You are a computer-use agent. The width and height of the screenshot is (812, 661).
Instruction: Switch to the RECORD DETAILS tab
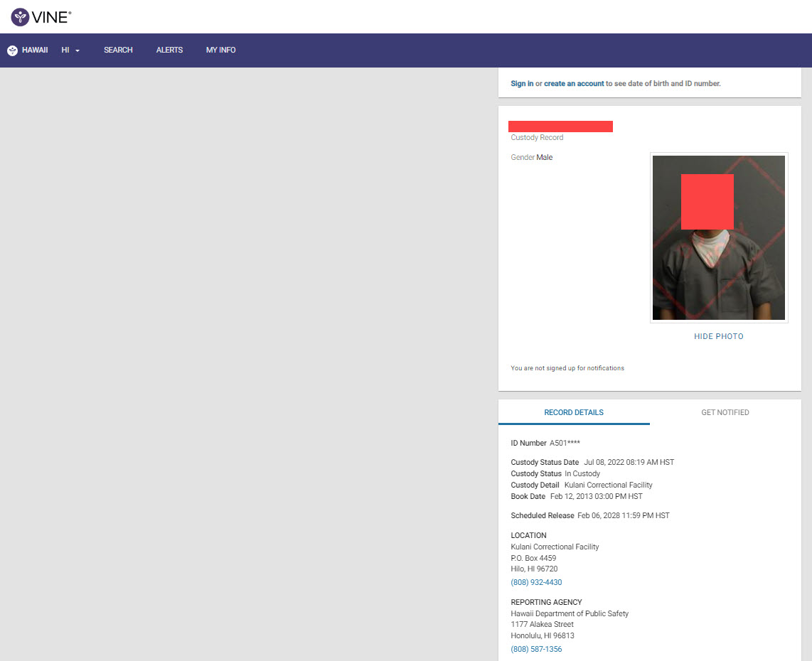(x=574, y=412)
